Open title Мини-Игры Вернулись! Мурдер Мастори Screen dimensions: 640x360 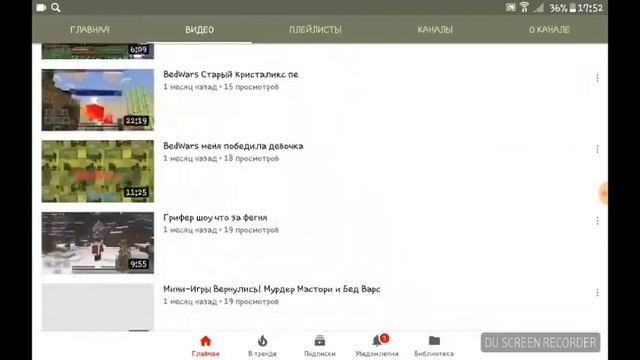[272, 289]
